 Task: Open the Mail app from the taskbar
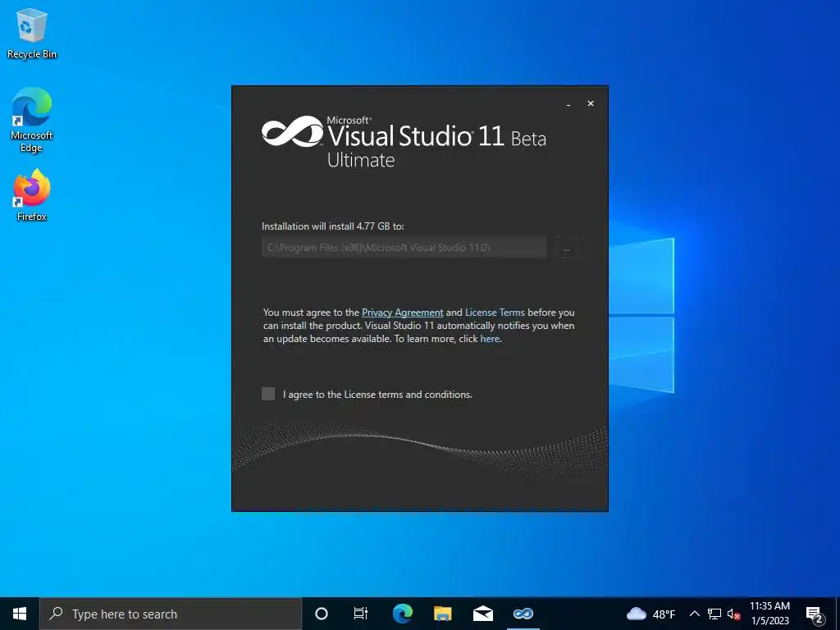pyautogui.click(x=482, y=614)
